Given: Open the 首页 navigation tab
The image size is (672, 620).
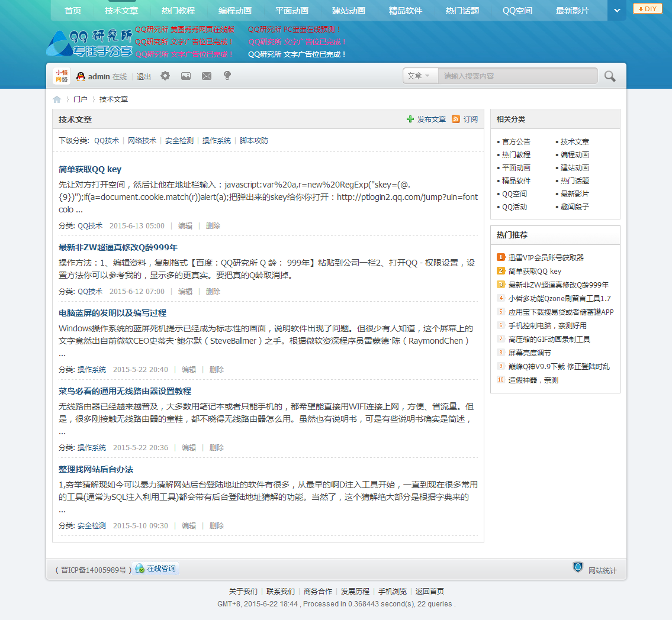Looking at the screenshot, I should [x=73, y=11].
